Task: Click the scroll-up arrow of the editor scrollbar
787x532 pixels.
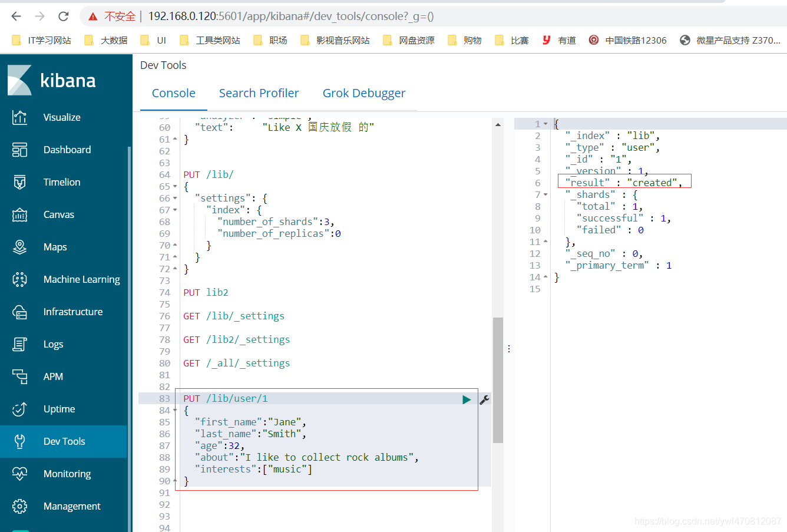Action: point(498,125)
